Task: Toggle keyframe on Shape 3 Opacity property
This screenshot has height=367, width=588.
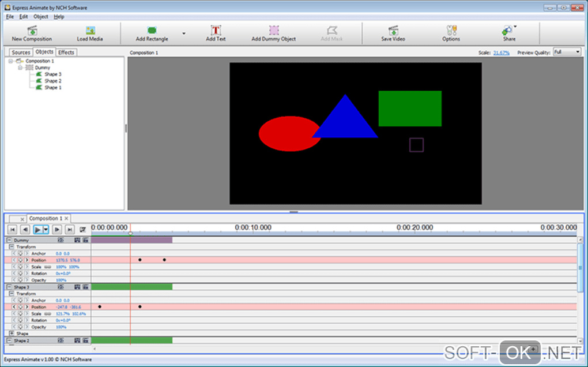Action: coord(20,327)
